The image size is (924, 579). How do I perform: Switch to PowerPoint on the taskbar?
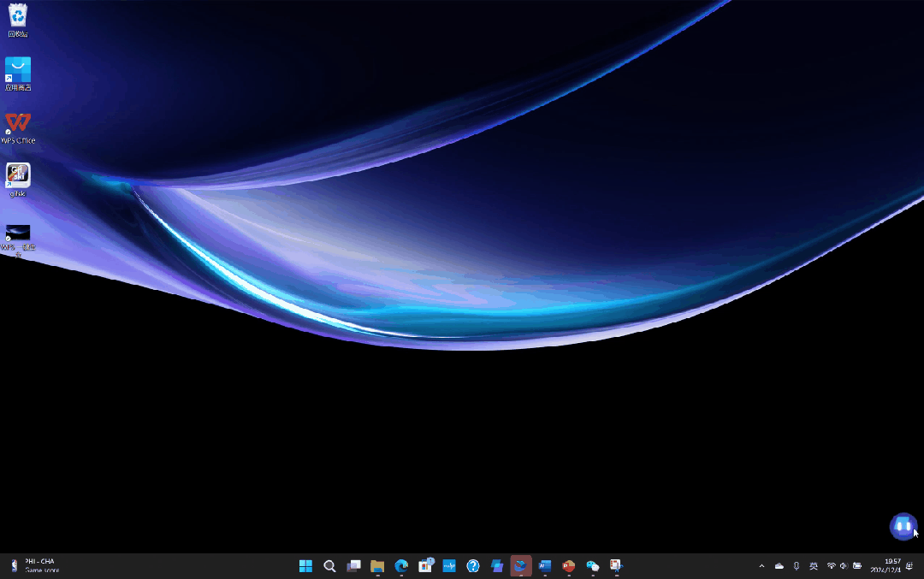pos(569,566)
